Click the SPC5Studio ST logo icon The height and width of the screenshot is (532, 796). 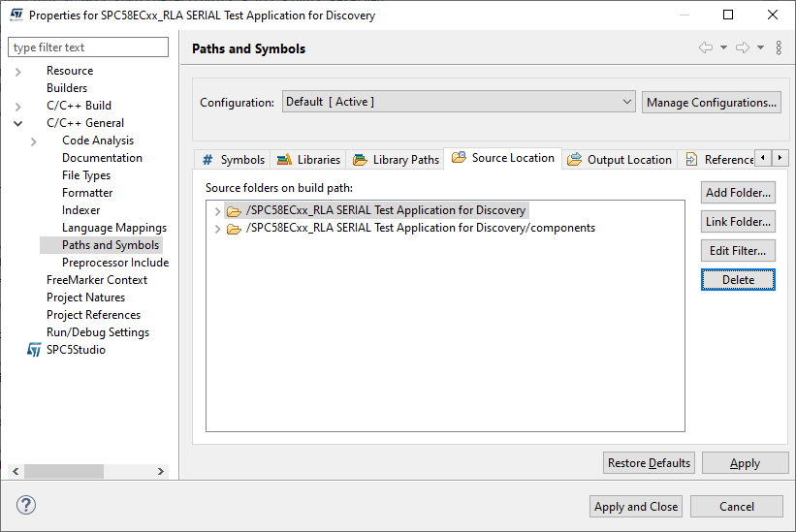35,350
